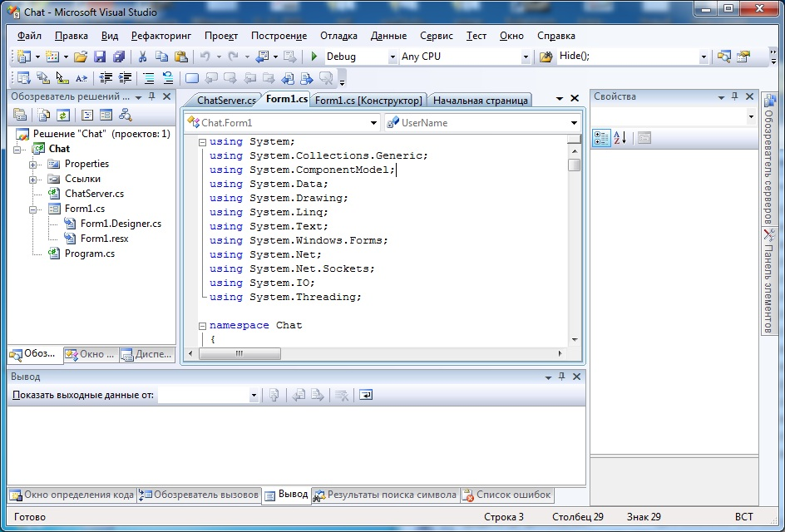
Task: Click Display Object Member List icon
Action: 23,78
